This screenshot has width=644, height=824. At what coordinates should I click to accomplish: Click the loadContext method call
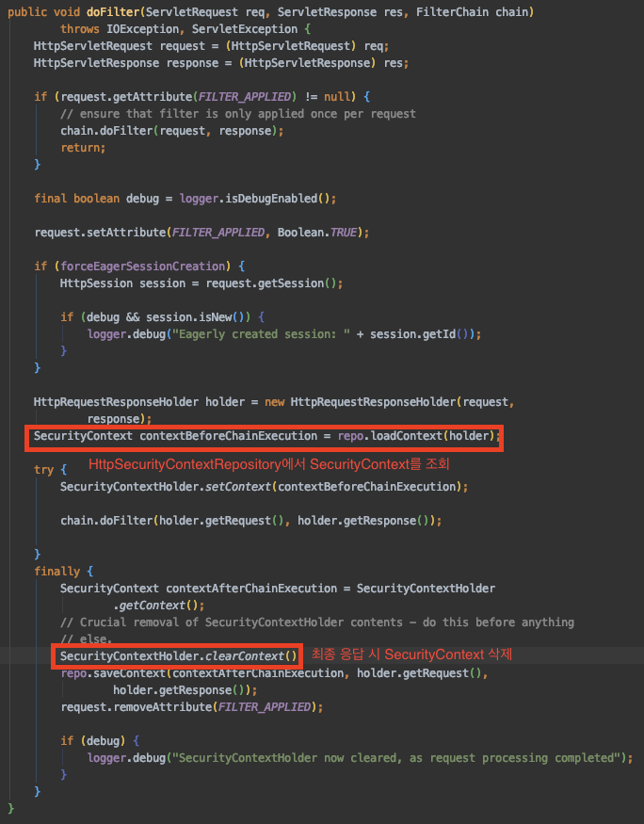coord(406,436)
